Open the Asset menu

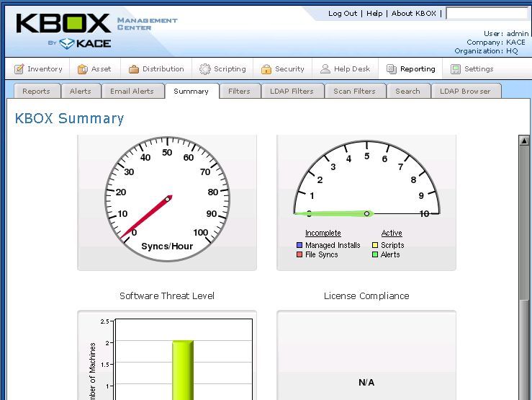click(x=94, y=69)
